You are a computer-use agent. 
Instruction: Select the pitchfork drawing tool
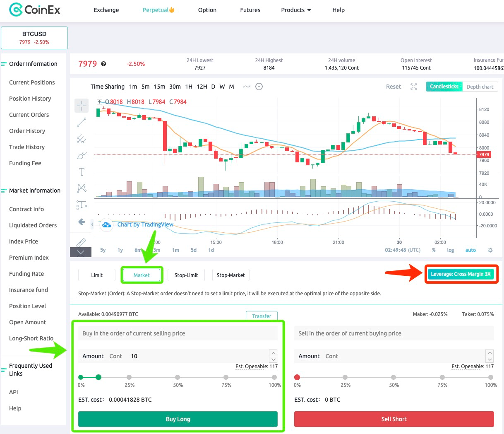point(82,139)
